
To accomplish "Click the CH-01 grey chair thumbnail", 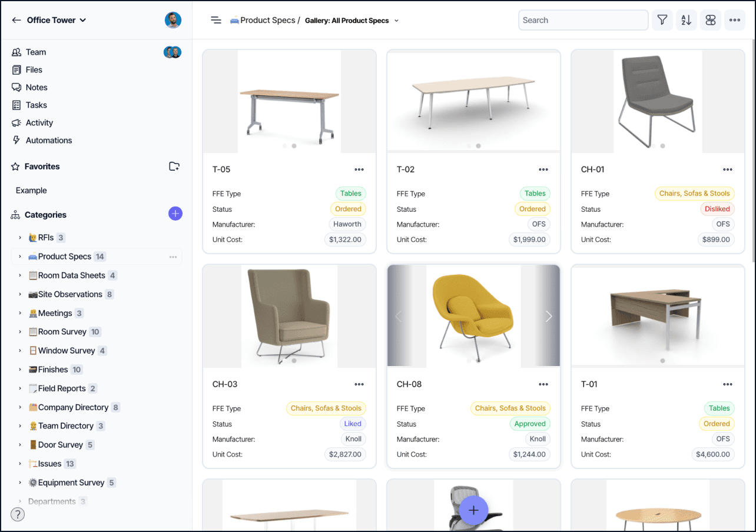I will pos(658,101).
